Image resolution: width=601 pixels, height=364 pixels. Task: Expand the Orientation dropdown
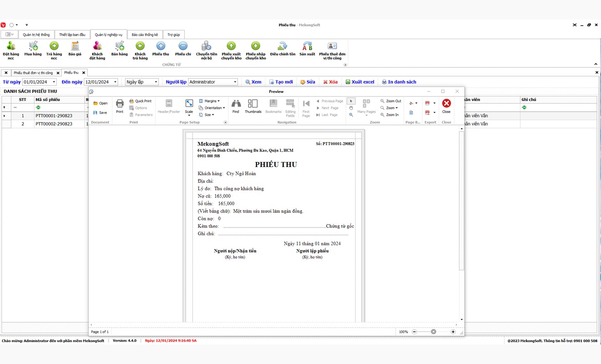(x=212, y=108)
